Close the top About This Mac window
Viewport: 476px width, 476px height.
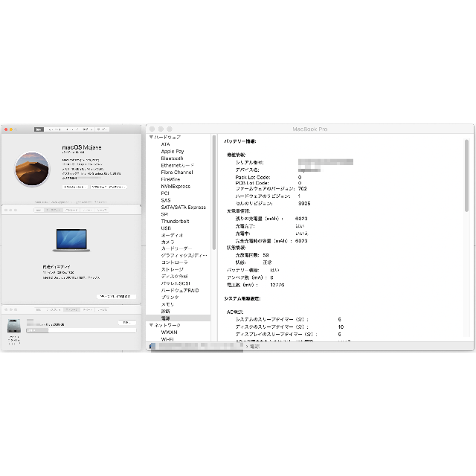tap(6, 129)
